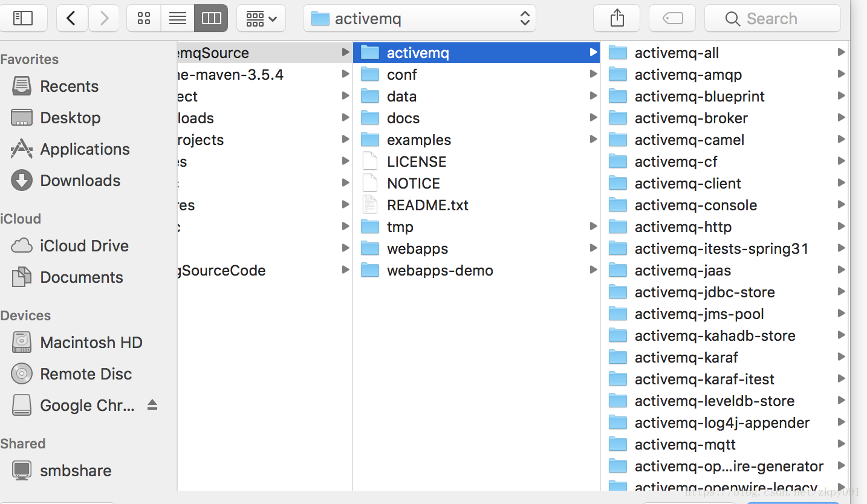
Task: Focus the Search field
Action: point(773,18)
